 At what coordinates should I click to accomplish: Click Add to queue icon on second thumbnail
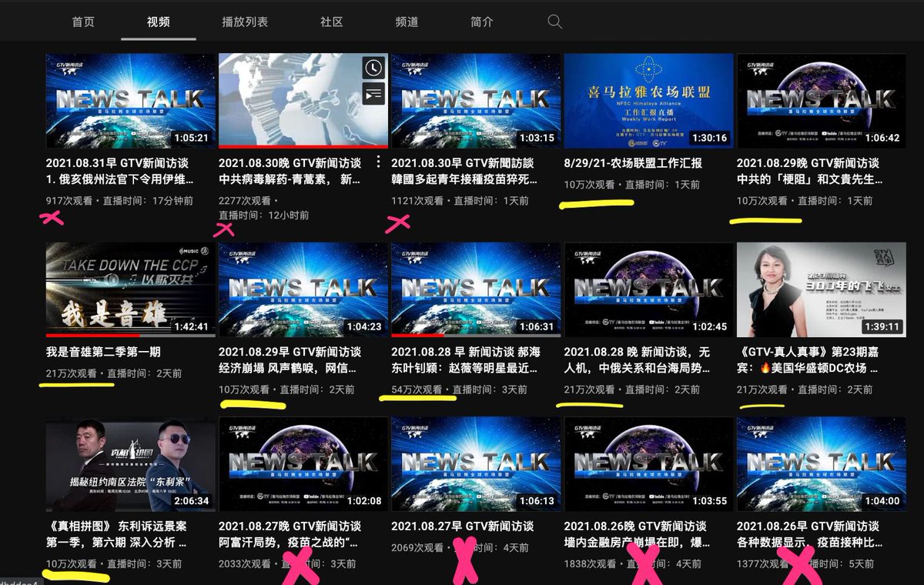[373, 94]
